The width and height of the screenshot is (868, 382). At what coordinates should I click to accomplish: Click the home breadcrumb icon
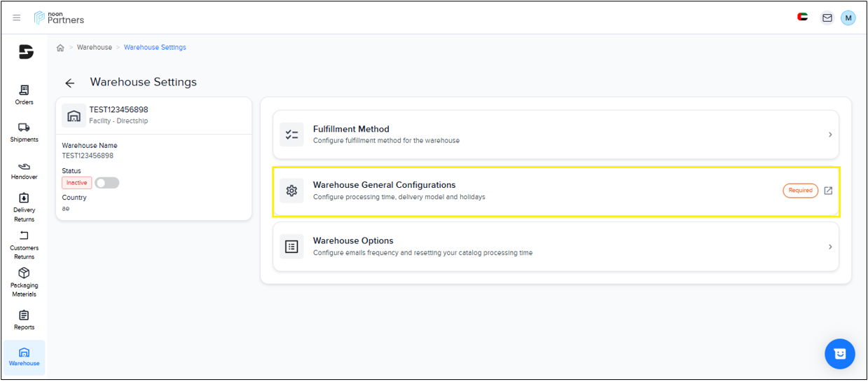click(60, 48)
